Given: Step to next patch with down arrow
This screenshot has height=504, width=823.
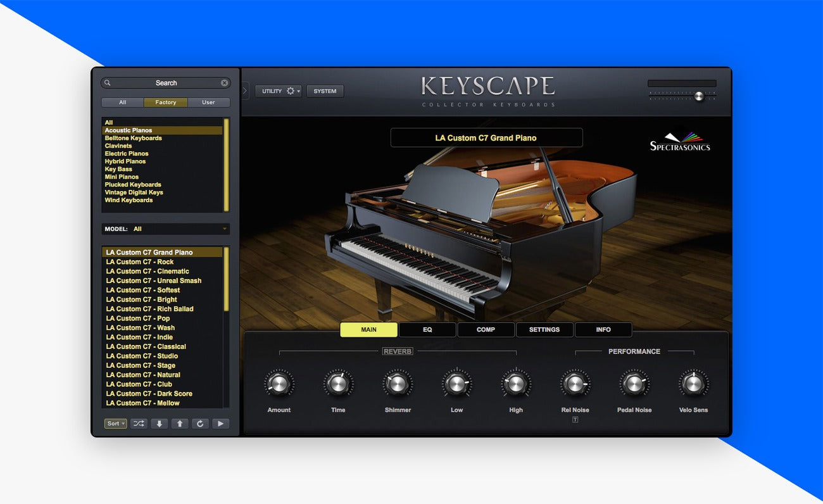Looking at the screenshot, I should click(x=159, y=424).
